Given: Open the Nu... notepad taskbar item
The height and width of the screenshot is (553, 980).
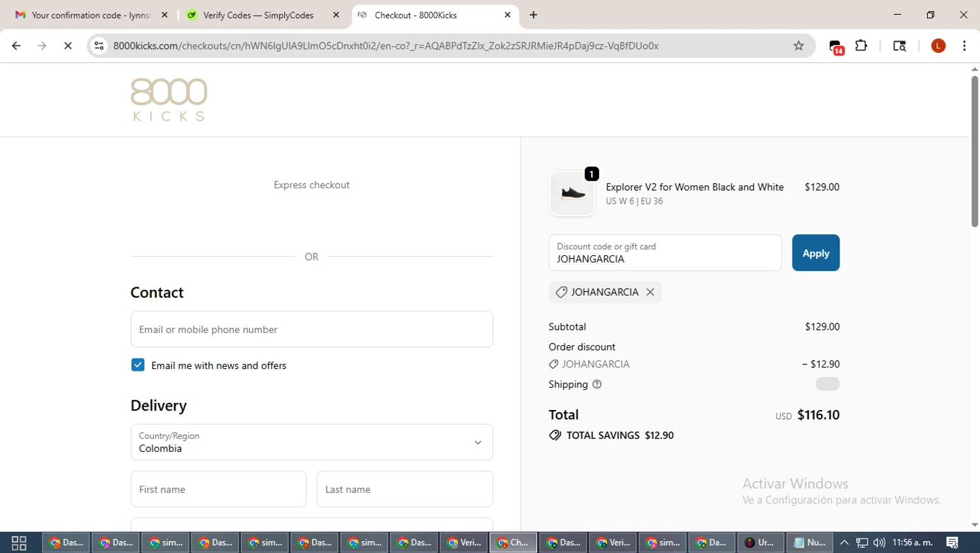Looking at the screenshot, I should point(810,543).
